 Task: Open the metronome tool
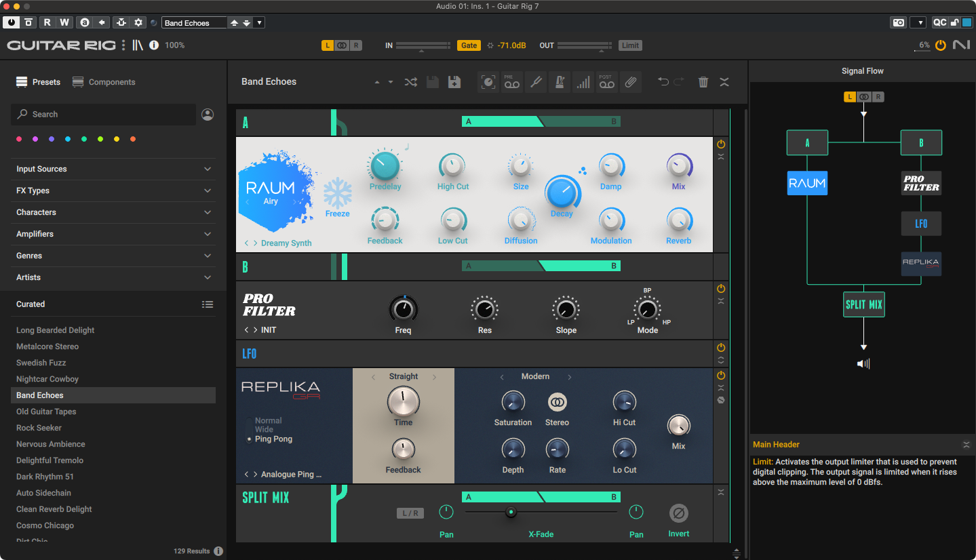point(560,82)
